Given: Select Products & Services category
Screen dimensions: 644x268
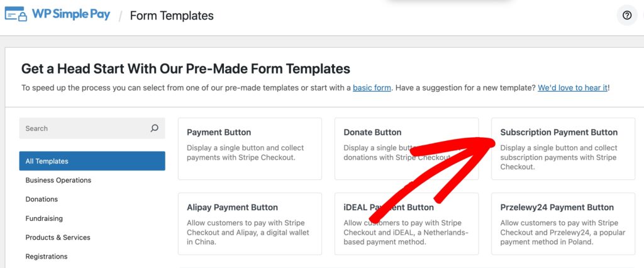Looking at the screenshot, I should 58,237.
